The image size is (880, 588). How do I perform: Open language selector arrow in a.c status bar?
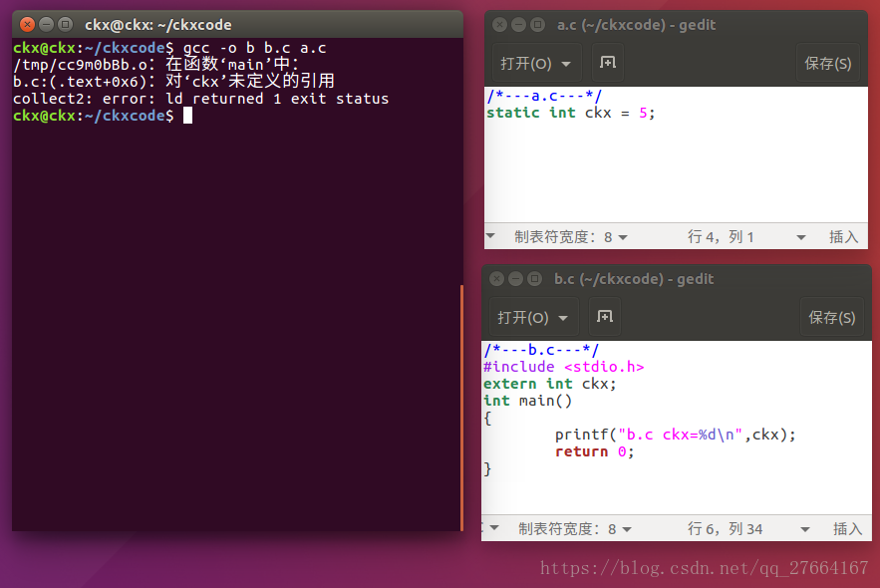point(490,236)
